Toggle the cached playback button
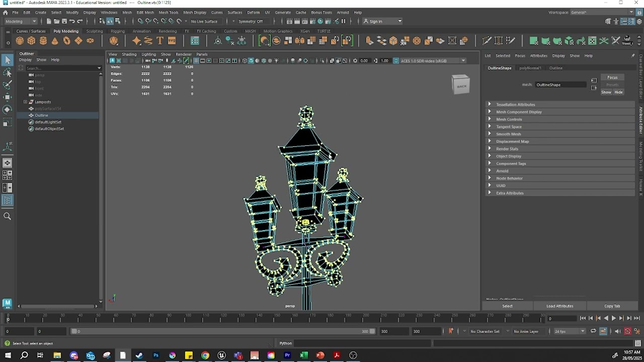Image resolution: width=644 pixels, height=362 pixels. pos(603,331)
